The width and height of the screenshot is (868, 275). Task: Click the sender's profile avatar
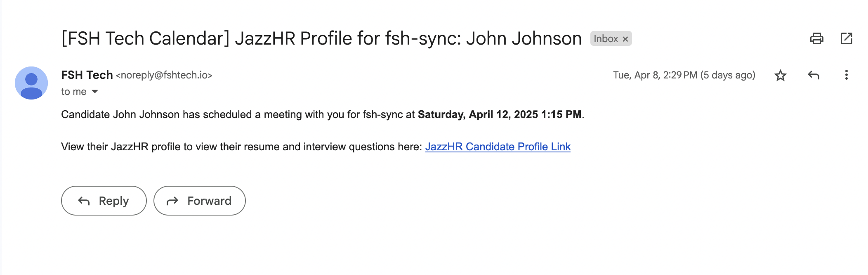[31, 83]
